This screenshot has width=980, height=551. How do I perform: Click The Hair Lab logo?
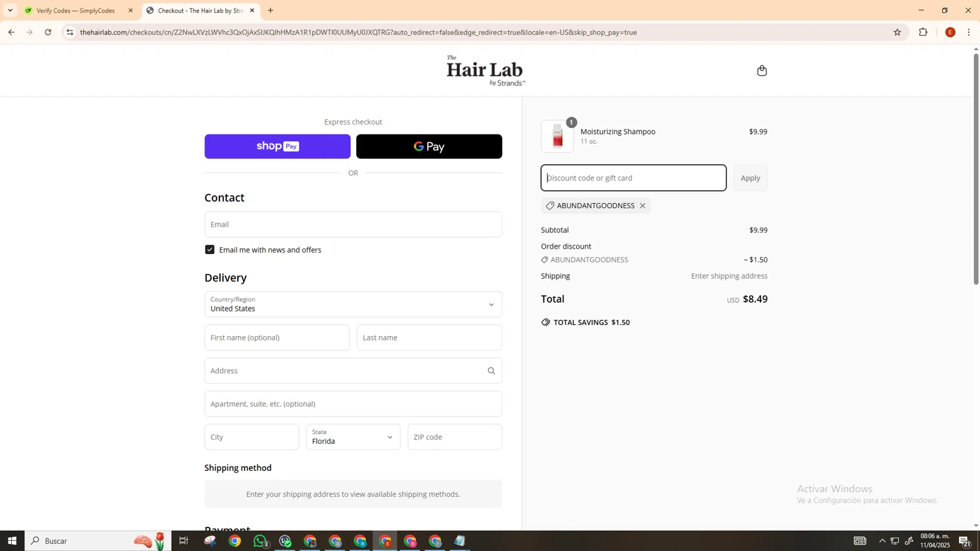coord(485,71)
